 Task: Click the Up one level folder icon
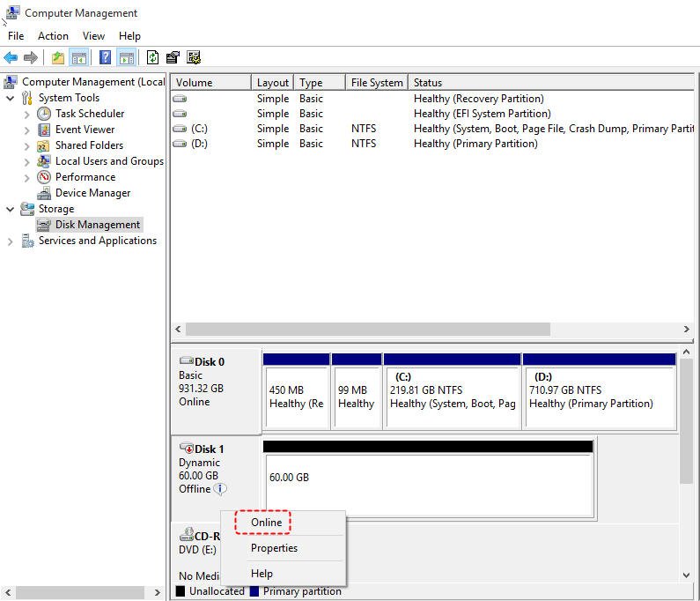tap(58, 57)
